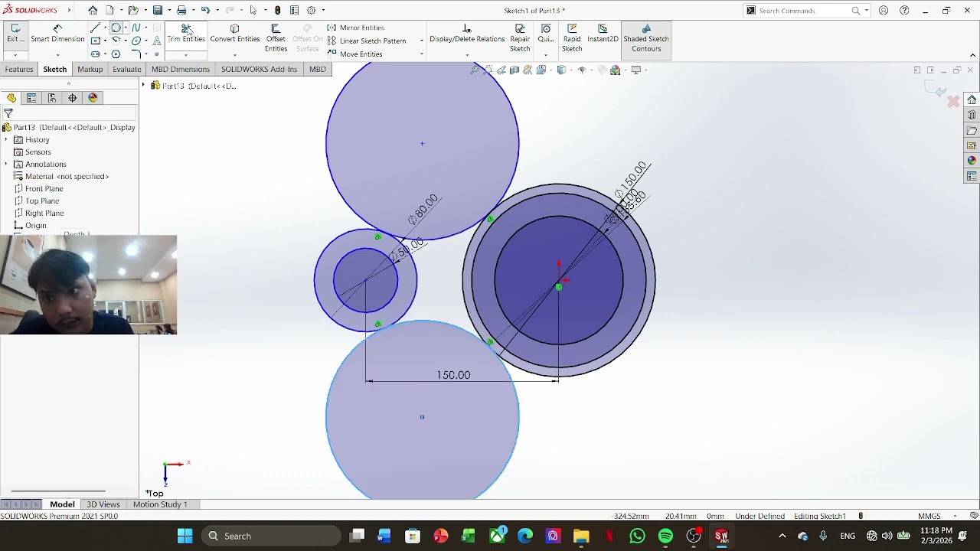
Task: Select the Line sketch tool
Action: (95, 28)
